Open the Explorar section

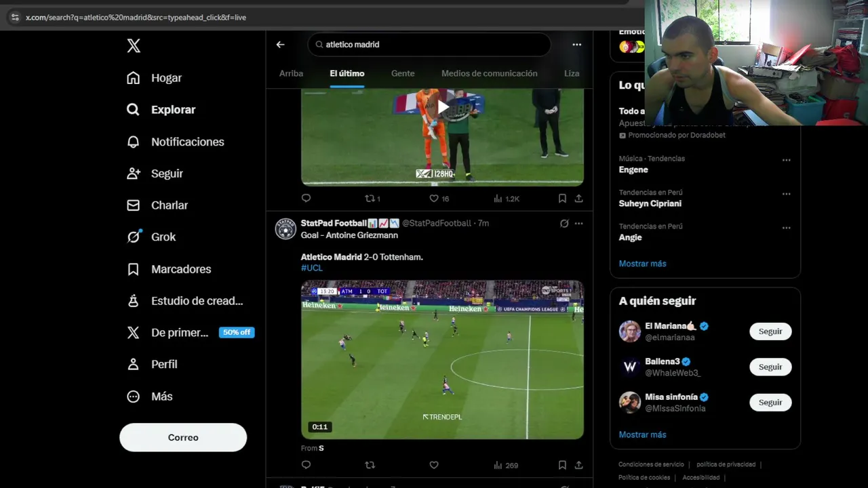click(x=161, y=110)
